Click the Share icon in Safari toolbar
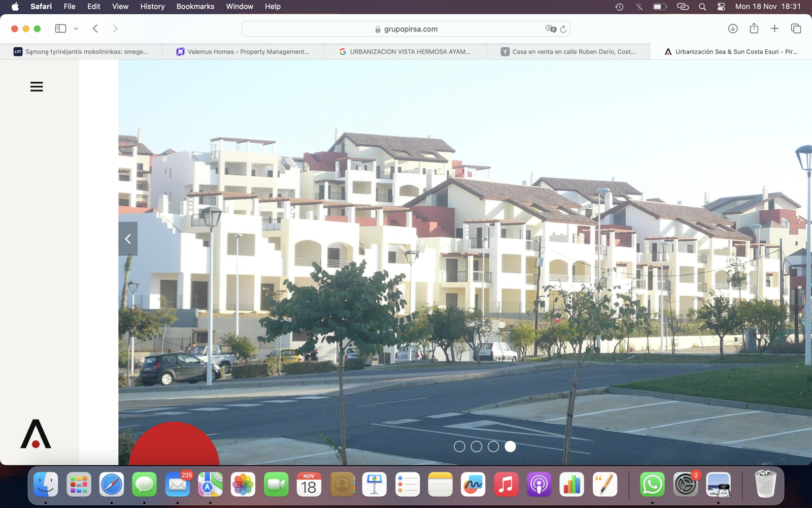Viewport: 812px width, 508px height. (754, 28)
